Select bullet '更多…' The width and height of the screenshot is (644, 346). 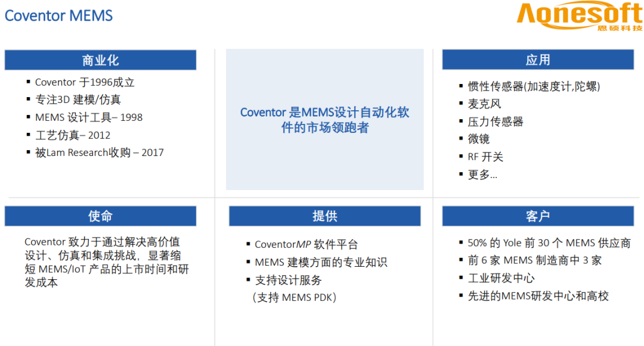coord(482,174)
